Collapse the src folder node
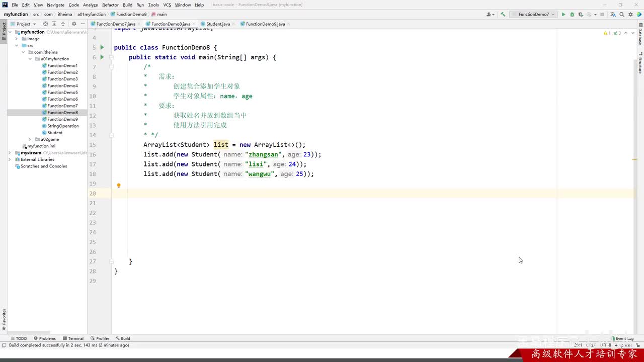 17,45
